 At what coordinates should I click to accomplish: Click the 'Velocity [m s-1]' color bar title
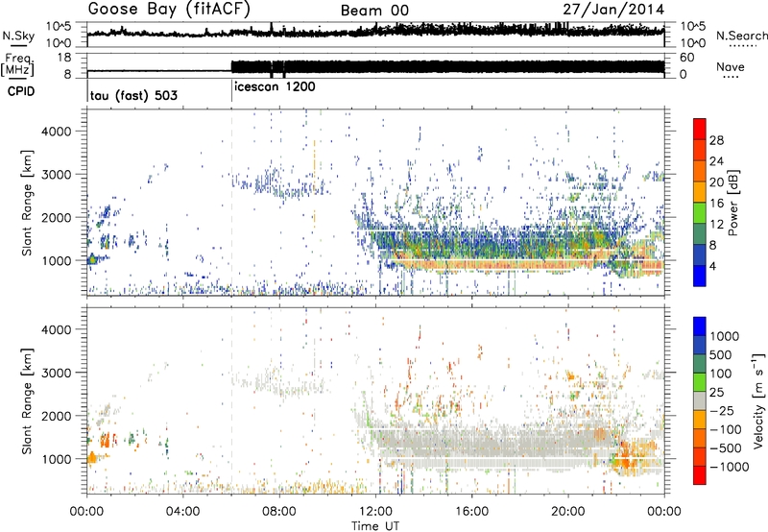pyautogui.click(x=758, y=400)
